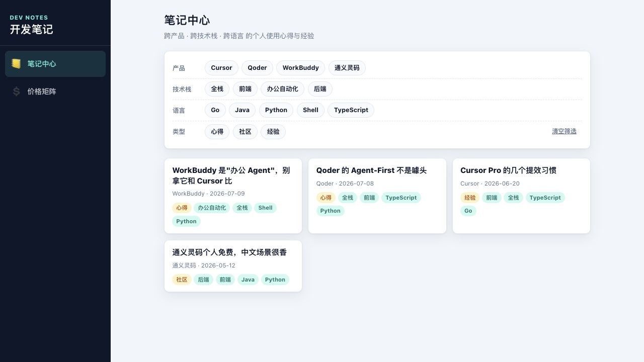Toggle the 社区 type filter chip
This screenshot has width=644, height=362.
tap(245, 132)
